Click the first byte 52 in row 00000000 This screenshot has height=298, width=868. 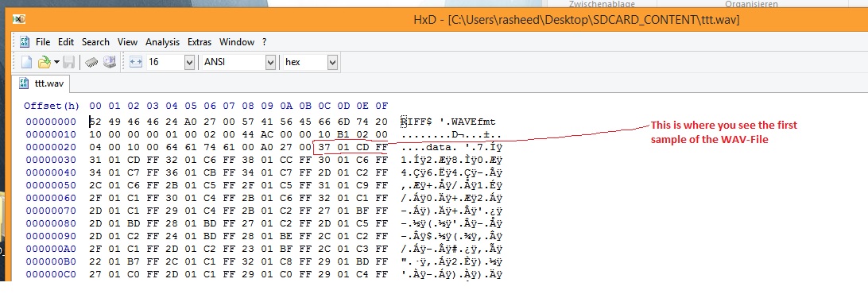[95, 122]
